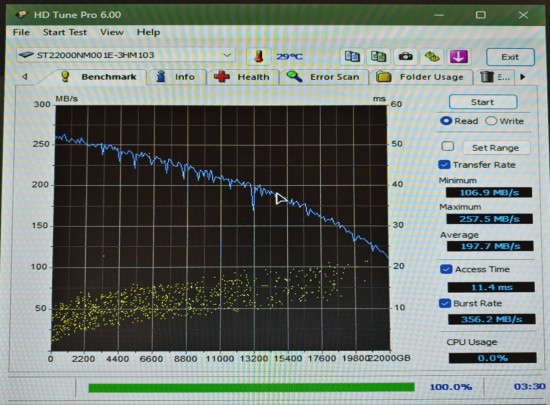Click the 0.0% CPU usage value
This screenshot has height=405, width=550.
[x=492, y=358]
